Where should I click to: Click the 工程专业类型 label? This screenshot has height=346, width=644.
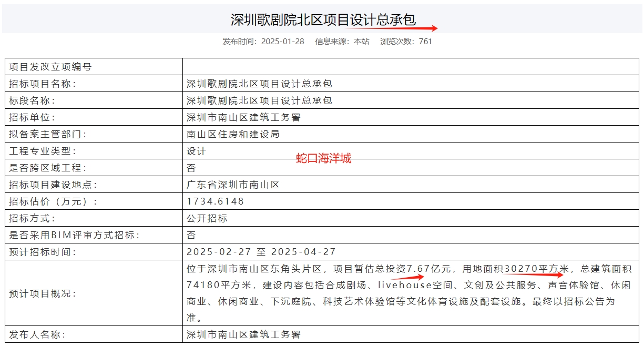click(x=43, y=151)
